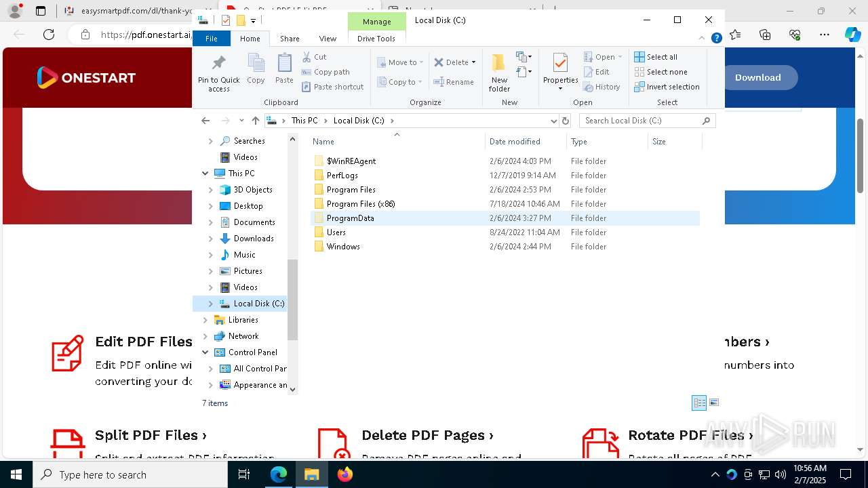868x488 pixels.
Task: Click Select all in Select group
Action: coord(656,57)
